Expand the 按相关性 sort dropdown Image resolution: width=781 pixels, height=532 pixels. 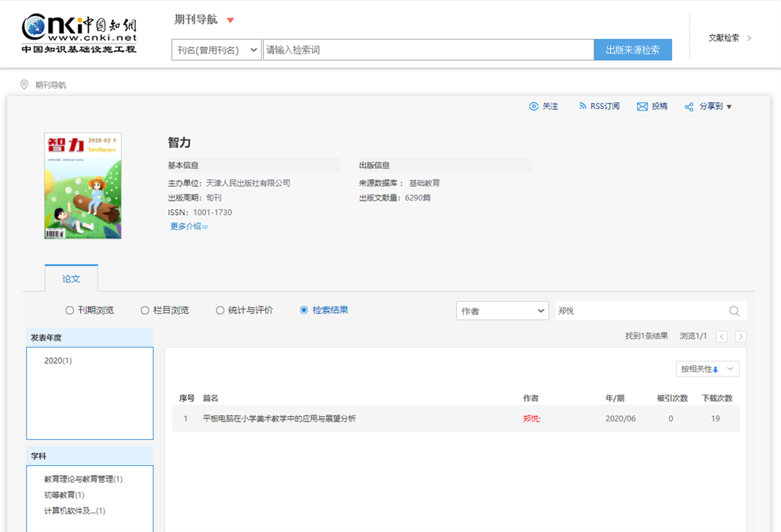coord(707,369)
